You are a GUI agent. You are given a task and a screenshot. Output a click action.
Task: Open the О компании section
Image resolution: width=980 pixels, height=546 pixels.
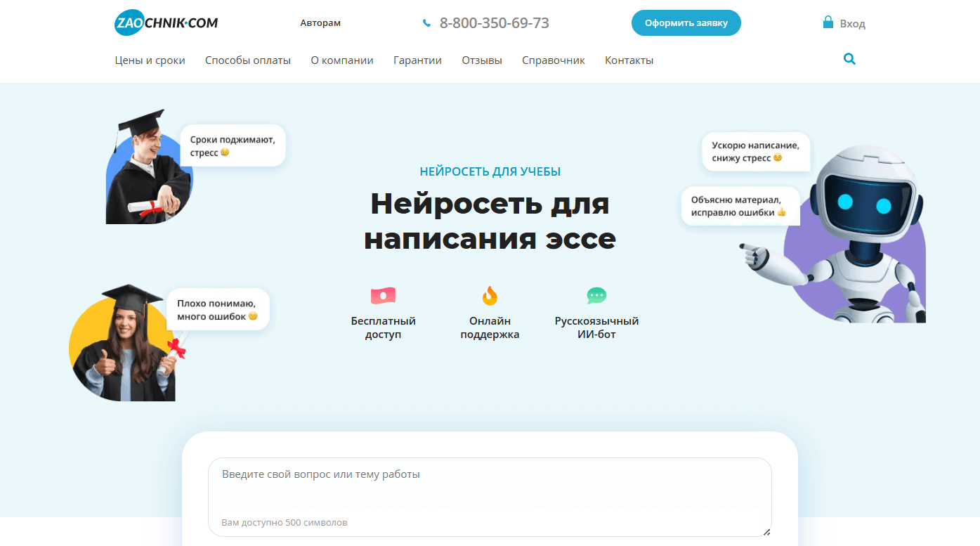342,60
